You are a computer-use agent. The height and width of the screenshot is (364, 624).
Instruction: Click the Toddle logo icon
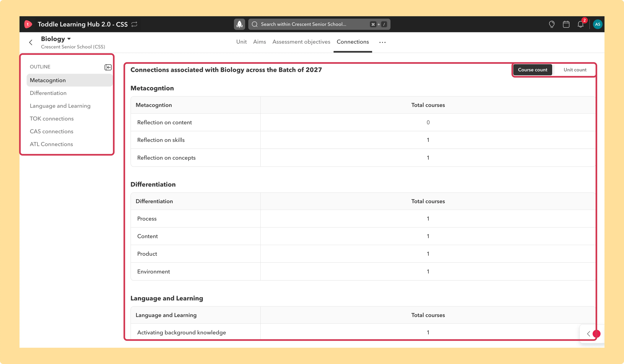click(28, 24)
